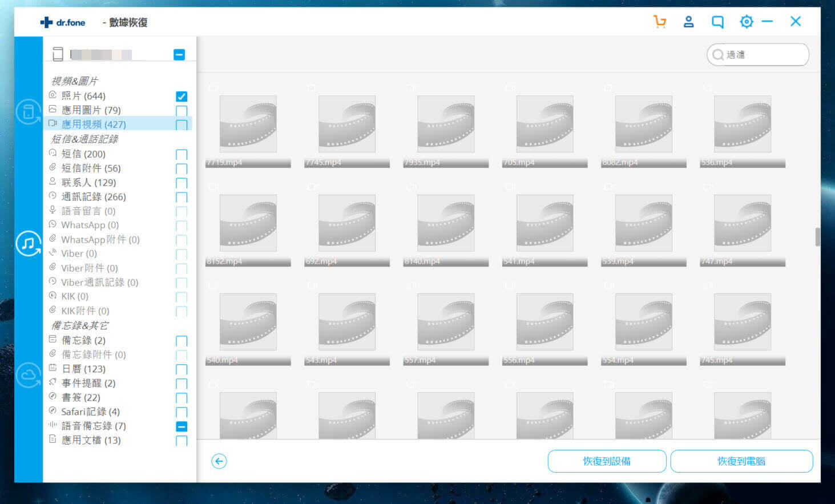Select the 7719.mp4 video thumbnail
This screenshot has height=504, width=835.
tap(248, 124)
